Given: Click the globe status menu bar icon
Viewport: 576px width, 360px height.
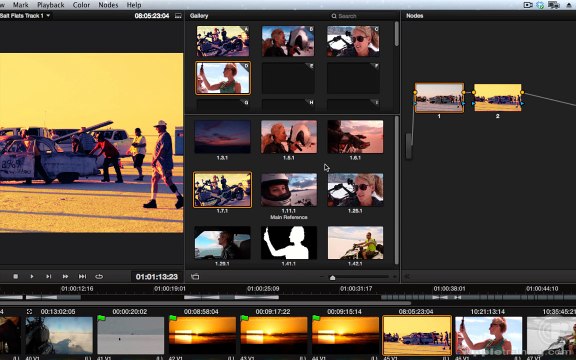Looking at the screenshot, I should [x=540, y=5].
